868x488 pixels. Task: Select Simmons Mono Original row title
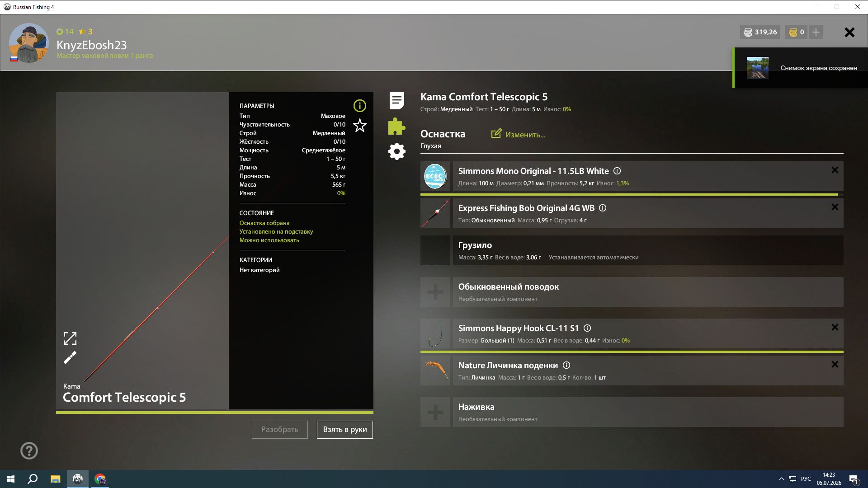pos(533,171)
